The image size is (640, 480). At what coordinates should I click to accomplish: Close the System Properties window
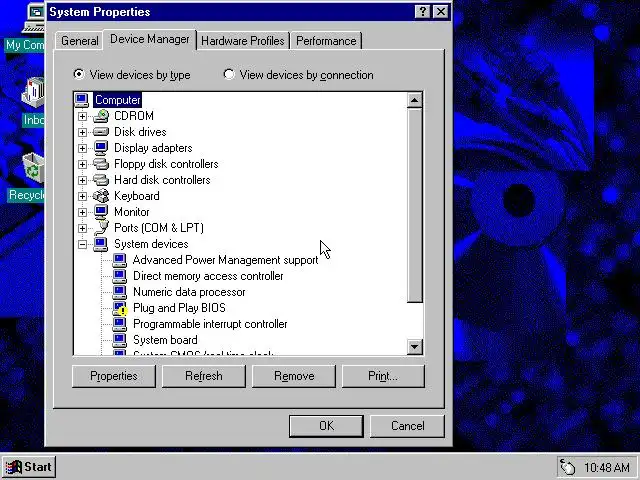pos(441,11)
